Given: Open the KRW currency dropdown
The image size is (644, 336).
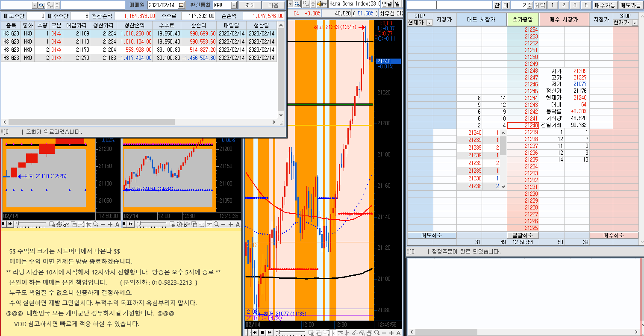Looking at the screenshot, I should (x=234, y=5).
